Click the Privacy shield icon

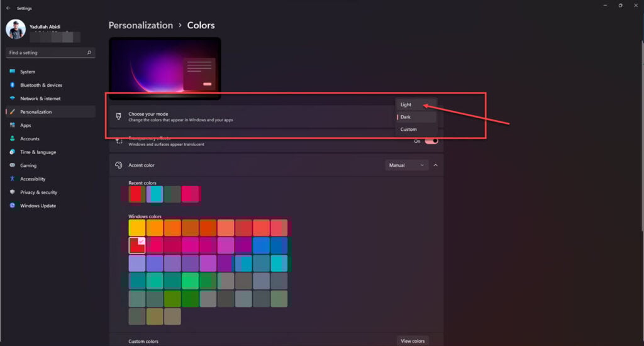(x=13, y=192)
